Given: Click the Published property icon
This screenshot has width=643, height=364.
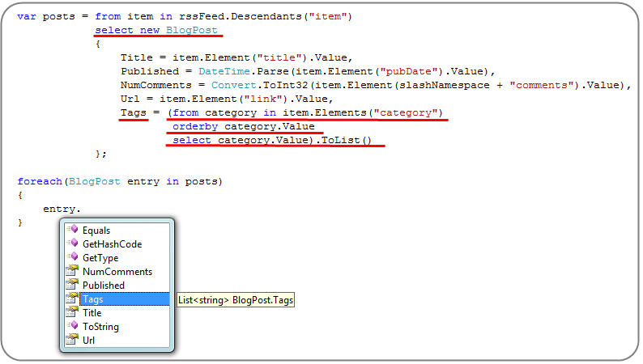Looking at the screenshot, I should click(72, 284).
